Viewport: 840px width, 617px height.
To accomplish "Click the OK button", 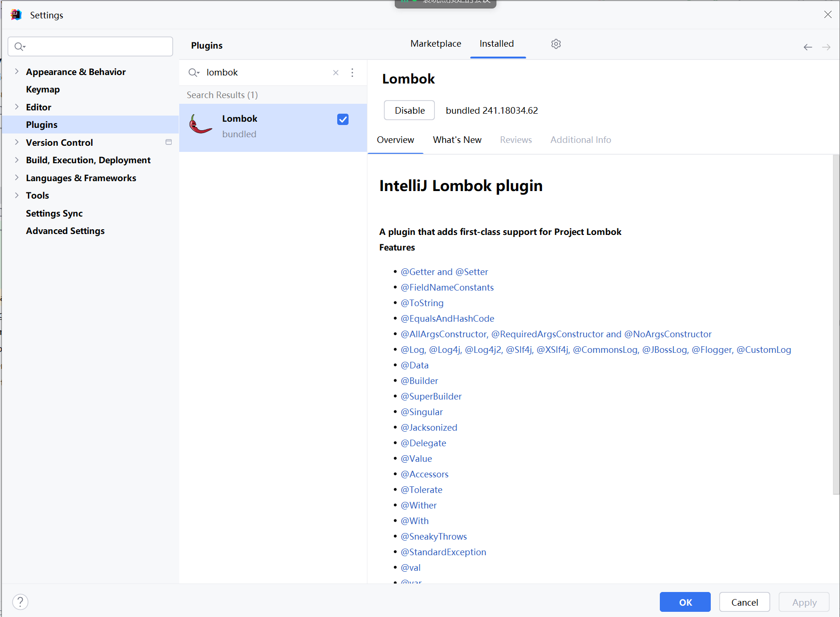I will [x=685, y=602].
